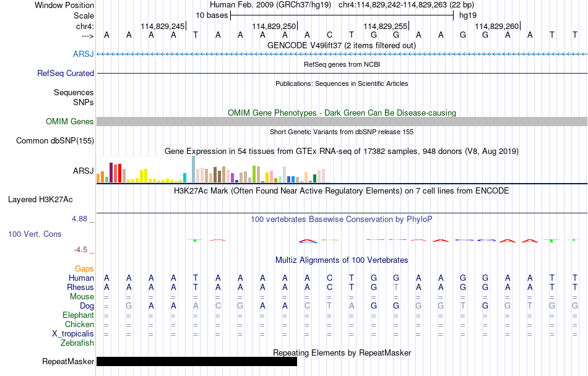Image resolution: width=588 pixels, height=376 pixels.
Task: Click the Gaps row label
Action: coord(84,269)
